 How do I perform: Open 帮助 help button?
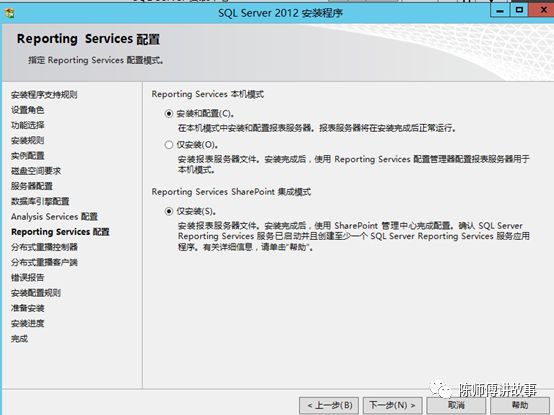(x=519, y=405)
